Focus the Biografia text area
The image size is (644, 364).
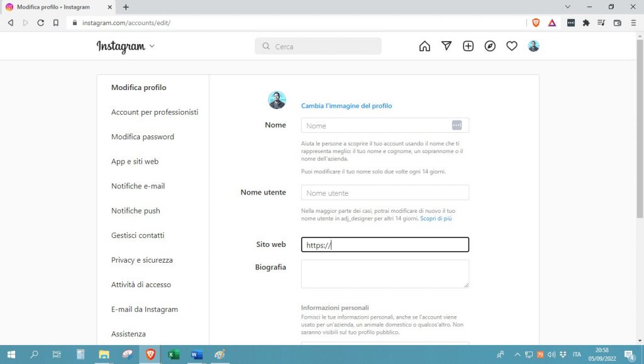click(385, 274)
